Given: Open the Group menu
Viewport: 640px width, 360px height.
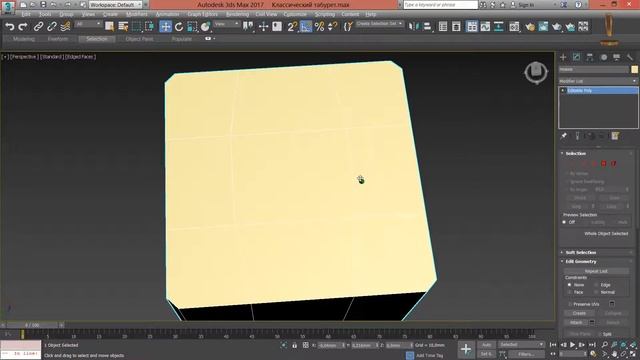Looking at the screenshot, I should pos(66,14).
